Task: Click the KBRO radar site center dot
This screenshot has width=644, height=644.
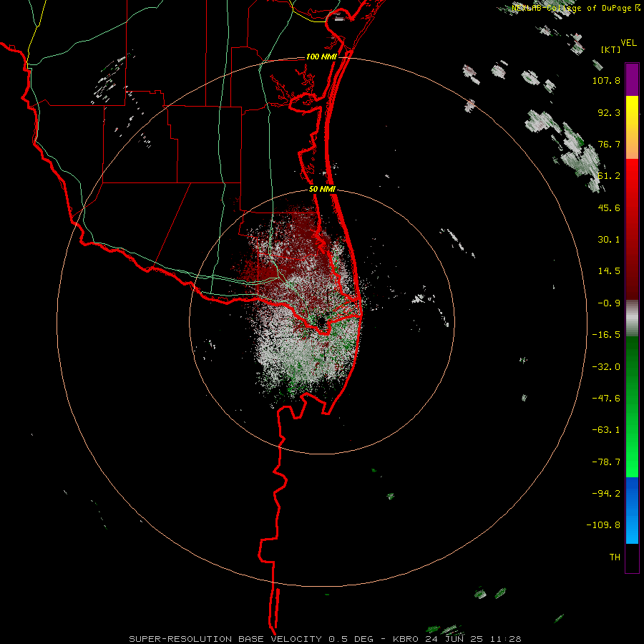Action: pyautogui.click(x=321, y=323)
